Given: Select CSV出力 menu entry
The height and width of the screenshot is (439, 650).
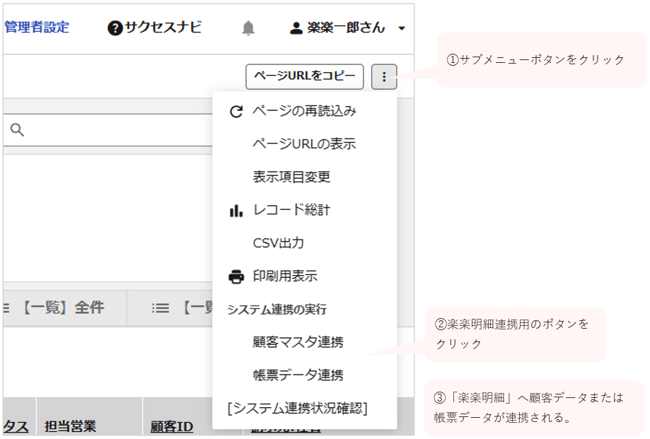Looking at the screenshot, I should click(279, 243).
